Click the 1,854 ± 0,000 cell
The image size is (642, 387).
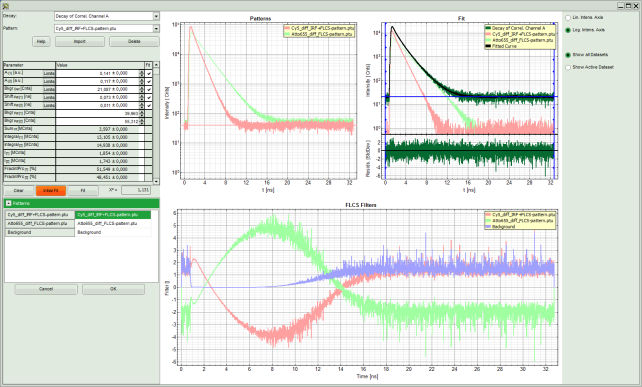point(97,153)
